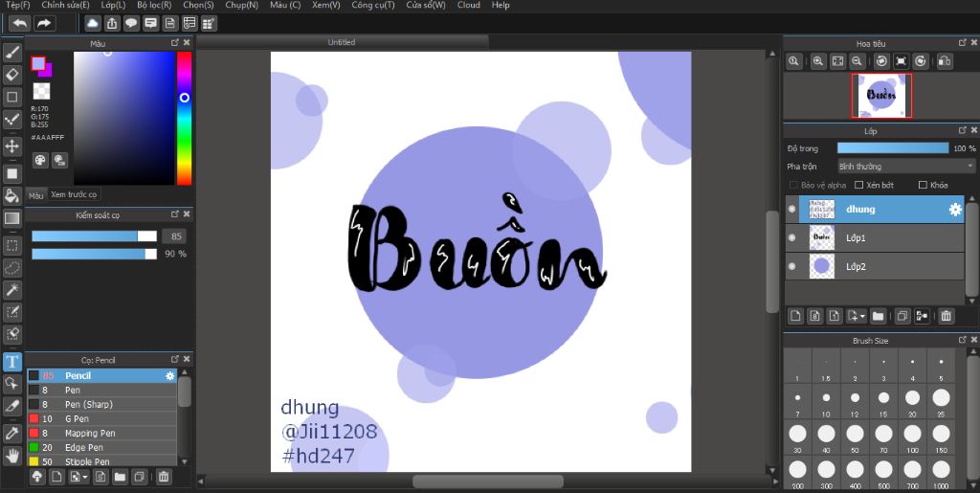The height and width of the screenshot is (493, 980).
Task: Delete layer with trash icon in Lớp panel
Action: tap(946, 316)
